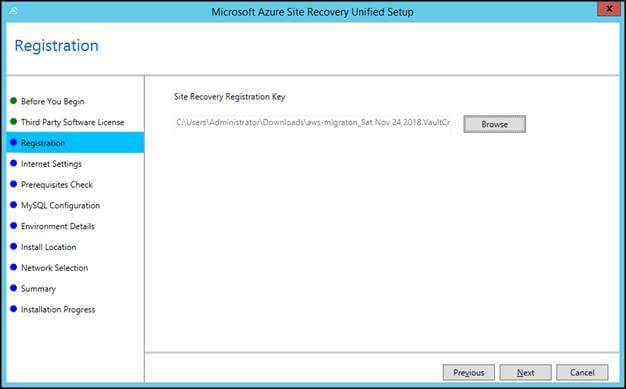Viewport: 626px width, 389px height.
Task: Click the Browse button for registration key
Action: 494,124
